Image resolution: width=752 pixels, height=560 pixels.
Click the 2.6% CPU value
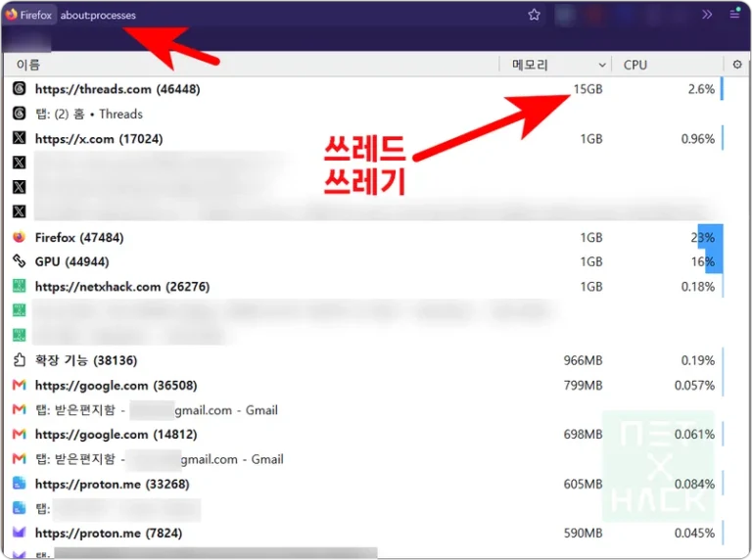click(x=701, y=89)
